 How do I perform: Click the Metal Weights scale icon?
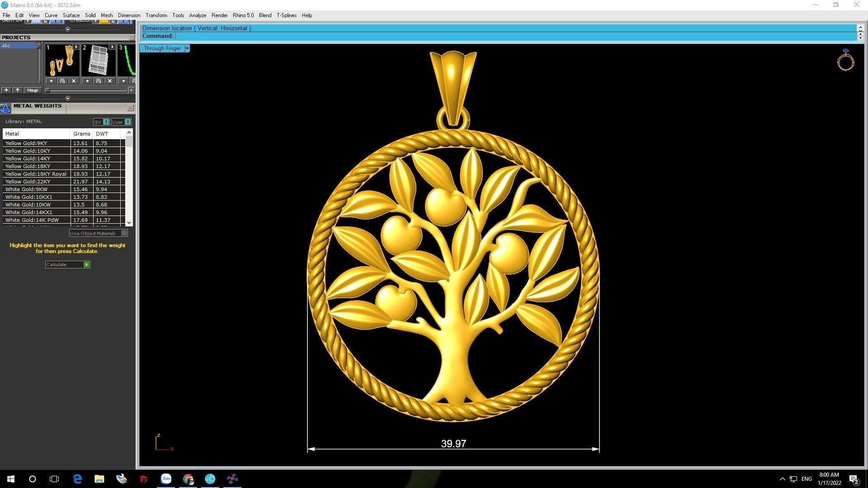5,108
